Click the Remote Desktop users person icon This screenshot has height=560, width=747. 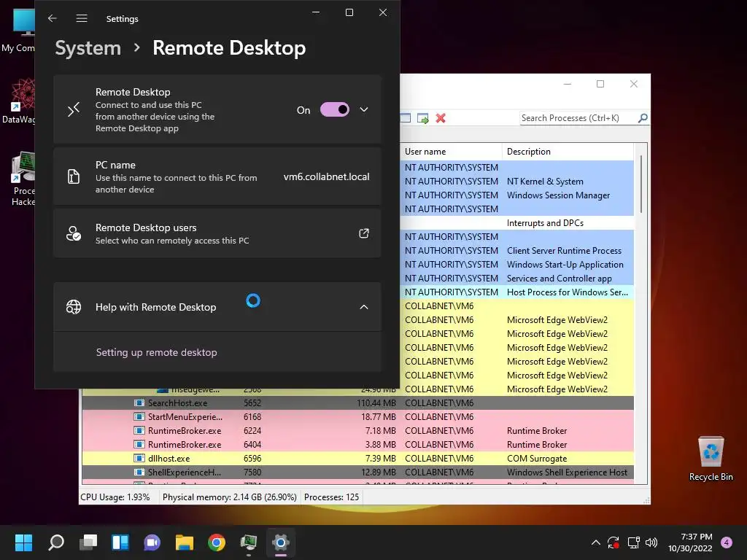pyautogui.click(x=74, y=233)
